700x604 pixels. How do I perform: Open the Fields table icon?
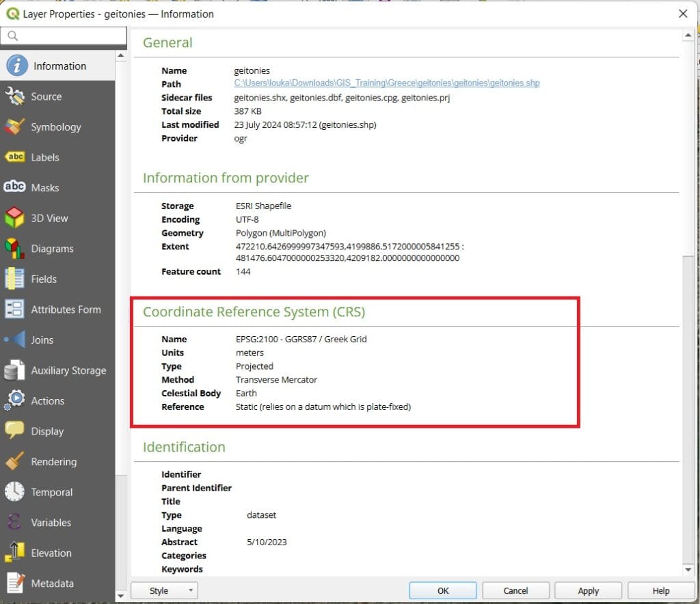tap(14, 279)
